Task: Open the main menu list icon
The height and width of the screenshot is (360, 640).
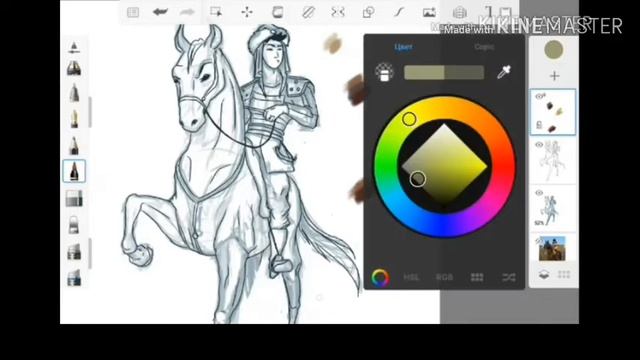Action: 133,13
